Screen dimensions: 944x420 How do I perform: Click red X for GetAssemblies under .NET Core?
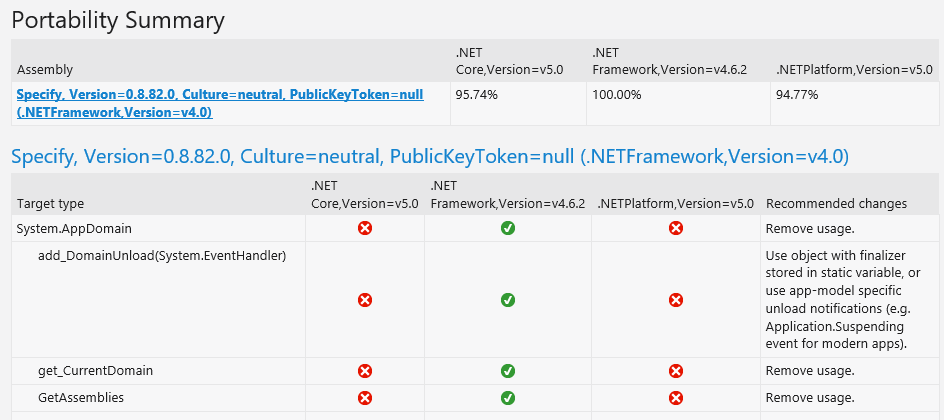pos(365,398)
